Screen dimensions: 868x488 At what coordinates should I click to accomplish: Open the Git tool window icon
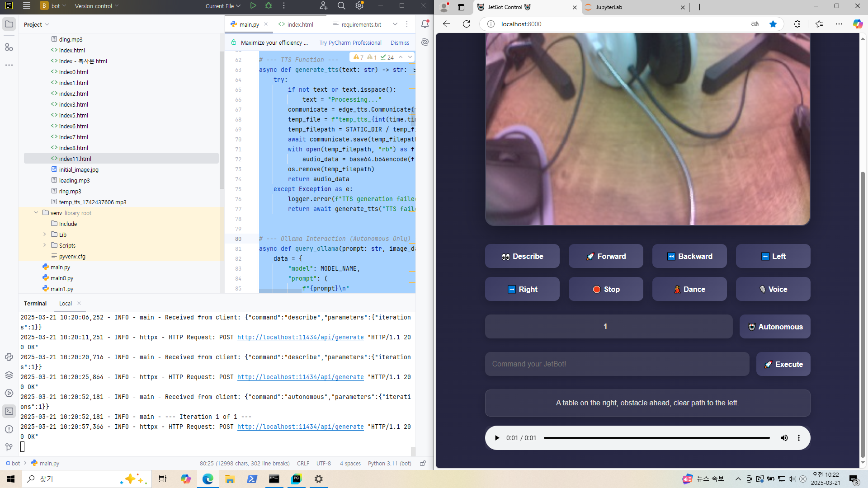click(x=9, y=447)
